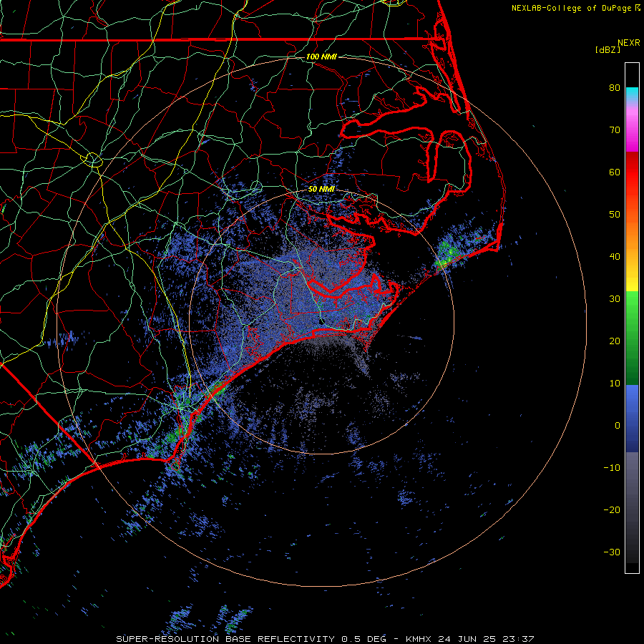This screenshot has width=644, height=644.
Task: Click the 50 value on the dBZ scale
Action: point(615,215)
